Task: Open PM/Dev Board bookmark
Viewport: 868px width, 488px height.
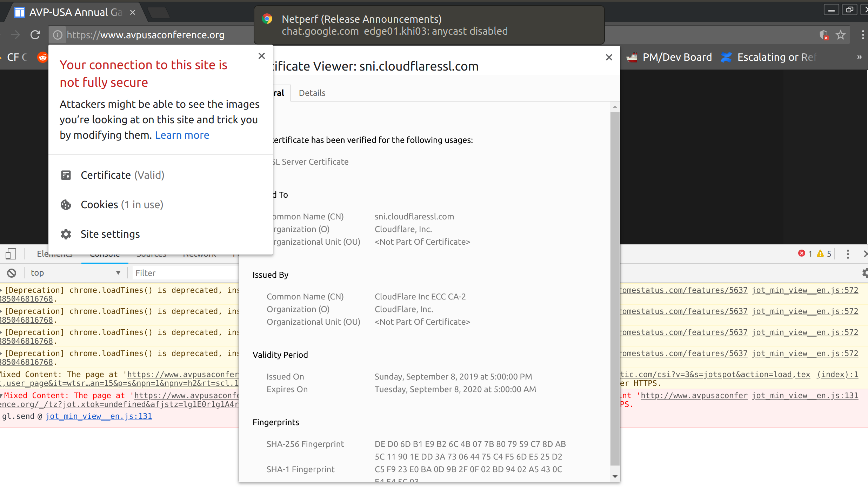Action: point(669,57)
